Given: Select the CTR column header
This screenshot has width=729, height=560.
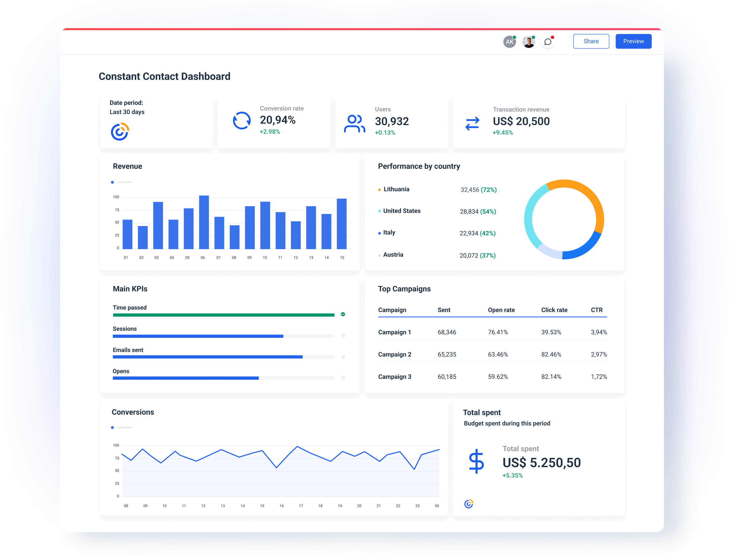Looking at the screenshot, I should click(597, 310).
